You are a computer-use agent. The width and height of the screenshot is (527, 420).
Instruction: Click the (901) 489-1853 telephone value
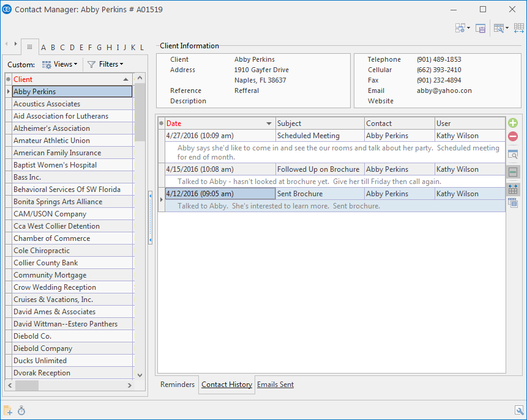(x=439, y=59)
